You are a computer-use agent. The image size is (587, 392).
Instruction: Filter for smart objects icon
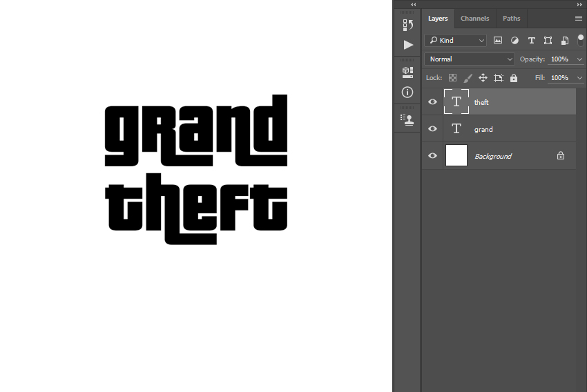pos(565,41)
